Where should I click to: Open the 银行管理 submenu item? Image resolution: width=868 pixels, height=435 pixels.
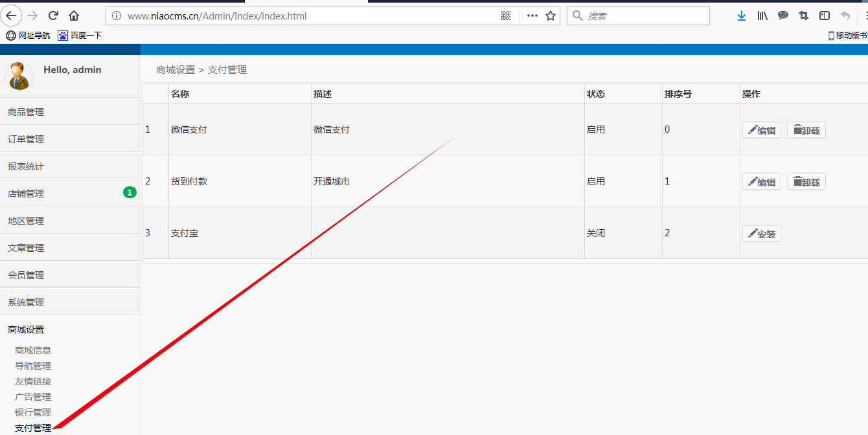coord(33,412)
